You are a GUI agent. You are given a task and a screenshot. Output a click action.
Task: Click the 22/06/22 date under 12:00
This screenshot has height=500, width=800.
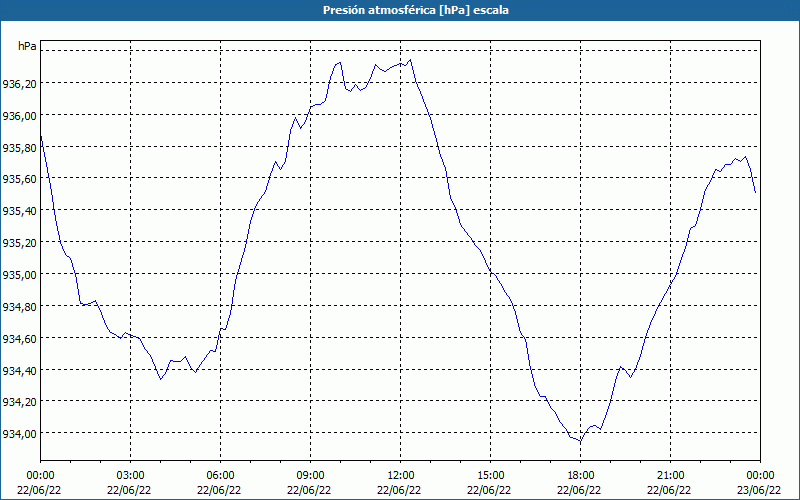pyautogui.click(x=399, y=490)
